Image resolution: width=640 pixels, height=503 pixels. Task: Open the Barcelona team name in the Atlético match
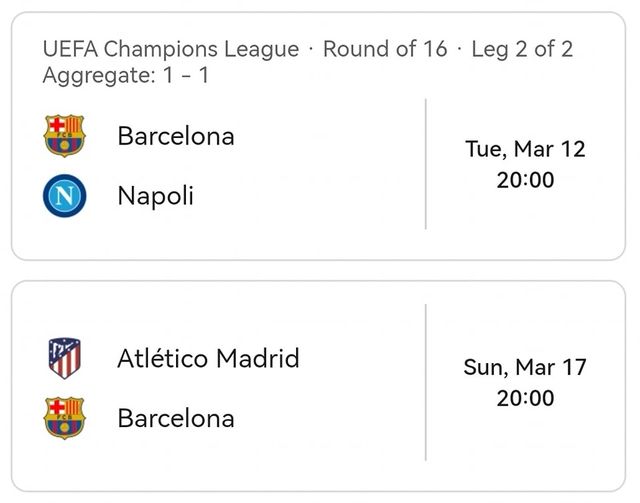pos(176,418)
